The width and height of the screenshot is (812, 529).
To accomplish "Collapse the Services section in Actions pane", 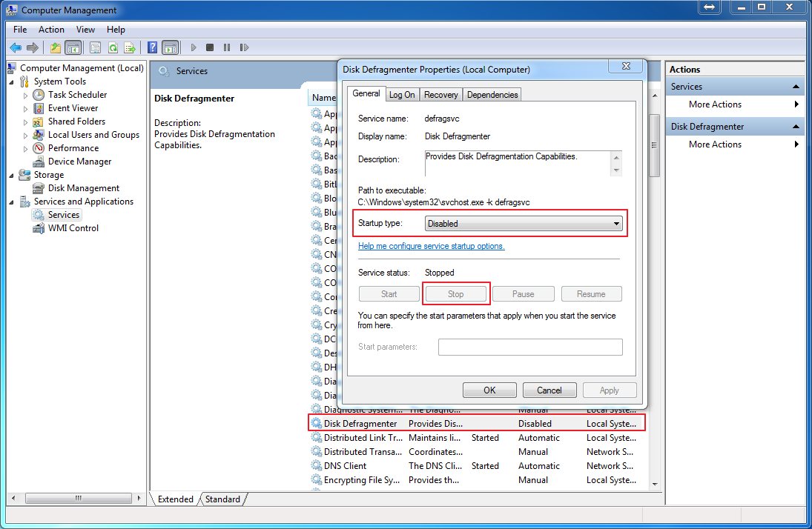I will point(796,87).
